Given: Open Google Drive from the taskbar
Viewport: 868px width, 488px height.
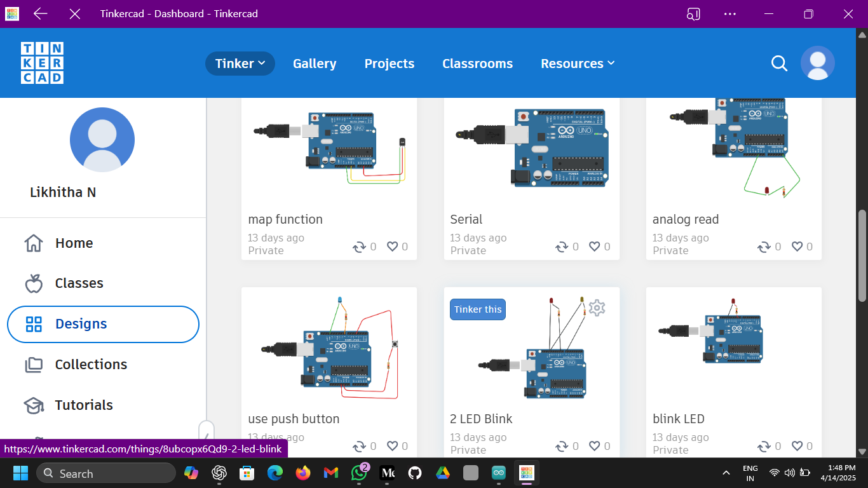Looking at the screenshot, I should click(x=443, y=473).
